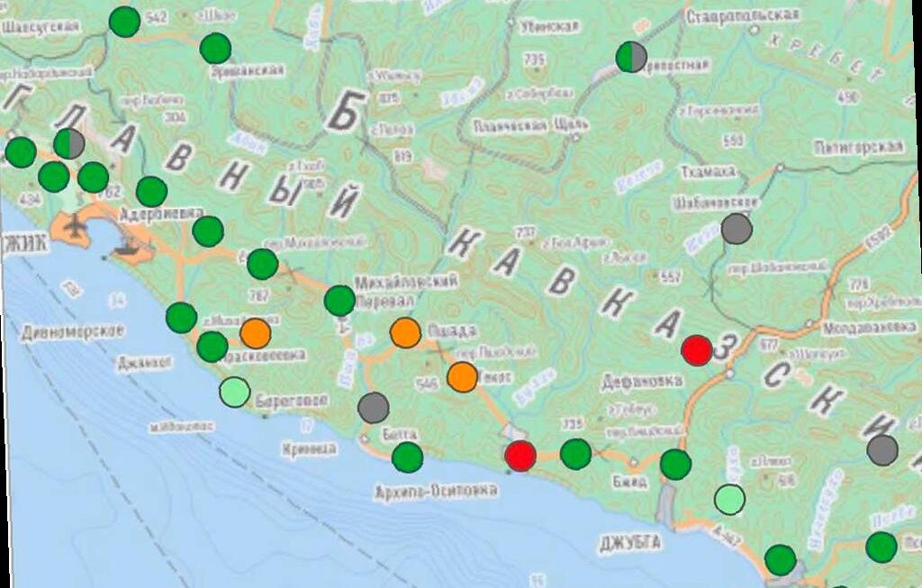This screenshot has width=922, height=588.
Task: Click the orange marker beside Пшада
Action: (x=406, y=332)
